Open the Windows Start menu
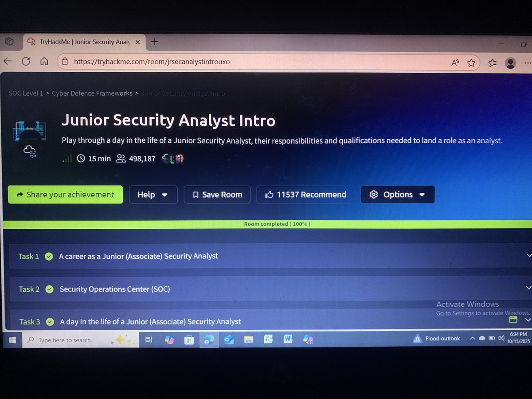 click(x=12, y=340)
